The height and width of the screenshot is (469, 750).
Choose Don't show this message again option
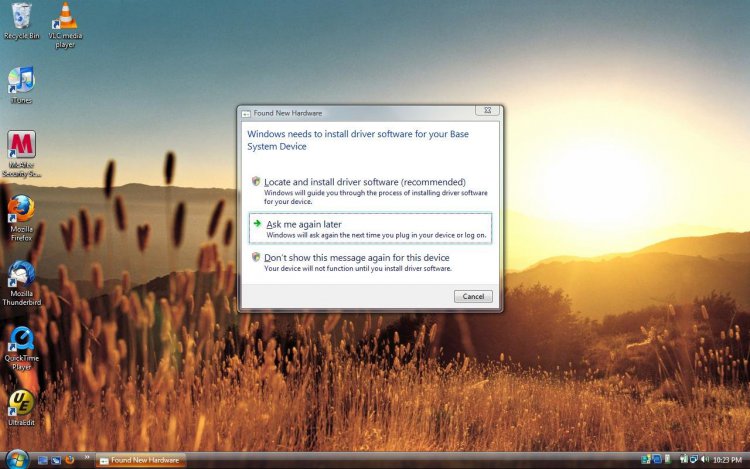(370, 262)
